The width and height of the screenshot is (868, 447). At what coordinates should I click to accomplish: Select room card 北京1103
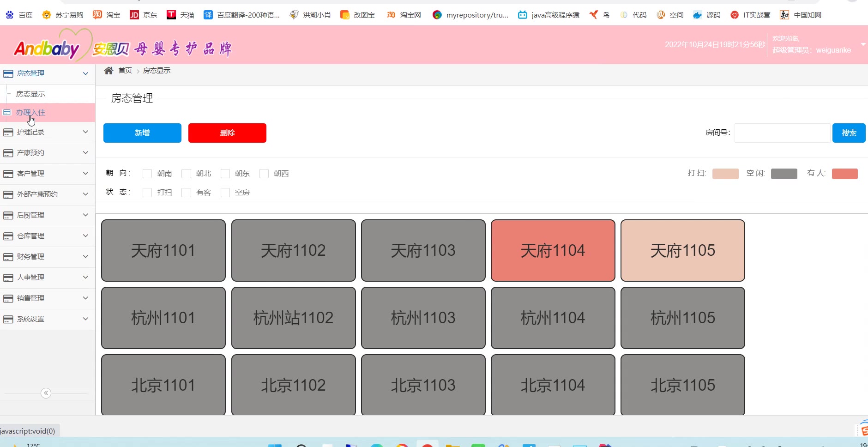pos(423,385)
